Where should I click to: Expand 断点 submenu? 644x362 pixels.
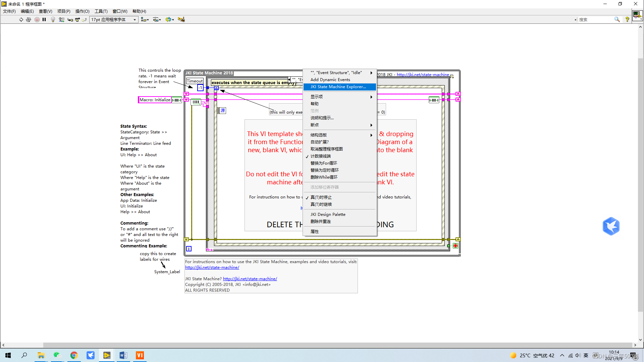pos(339,125)
